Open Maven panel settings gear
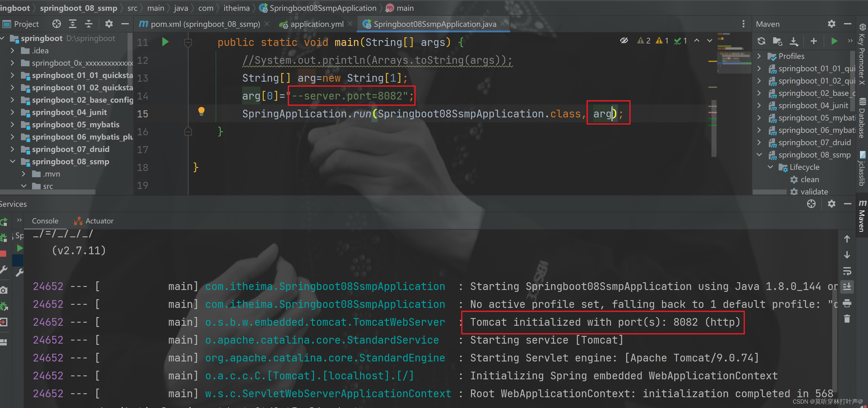This screenshot has height=408, width=868. click(831, 24)
